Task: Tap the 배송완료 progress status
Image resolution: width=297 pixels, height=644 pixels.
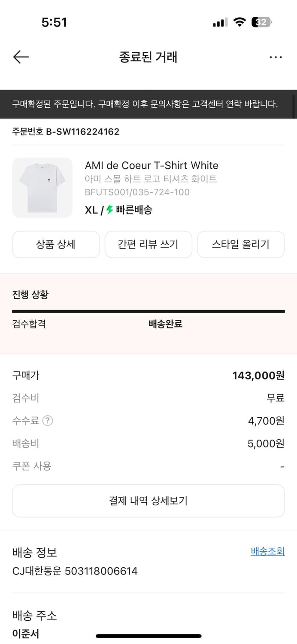Action: (x=165, y=324)
